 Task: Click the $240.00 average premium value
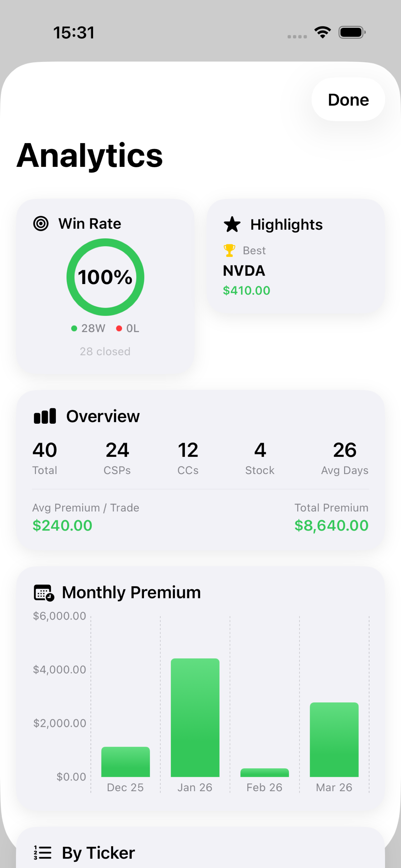pyautogui.click(x=62, y=526)
